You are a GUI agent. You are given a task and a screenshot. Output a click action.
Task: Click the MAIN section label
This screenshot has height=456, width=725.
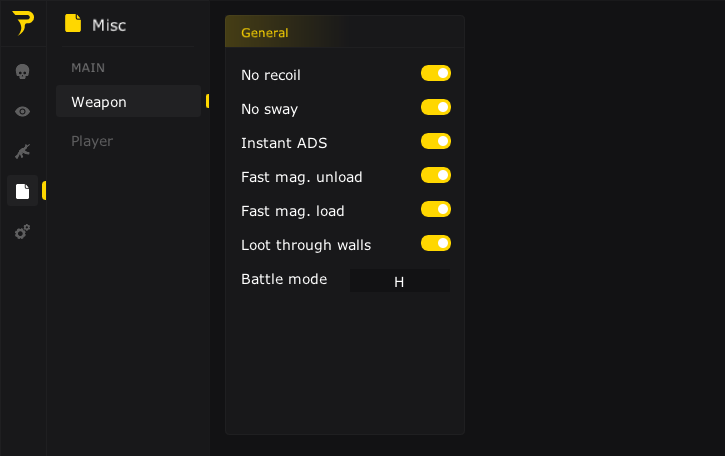tap(88, 68)
